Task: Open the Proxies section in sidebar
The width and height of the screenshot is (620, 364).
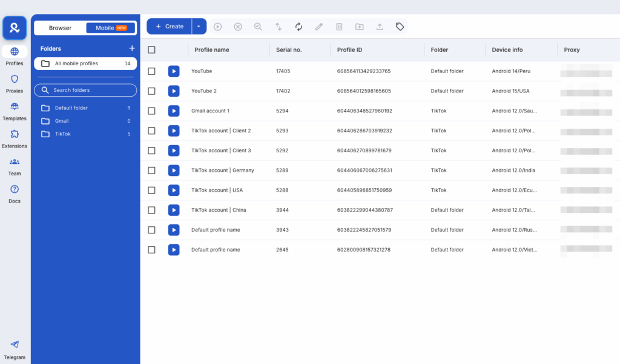Action: click(x=15, y=83)
